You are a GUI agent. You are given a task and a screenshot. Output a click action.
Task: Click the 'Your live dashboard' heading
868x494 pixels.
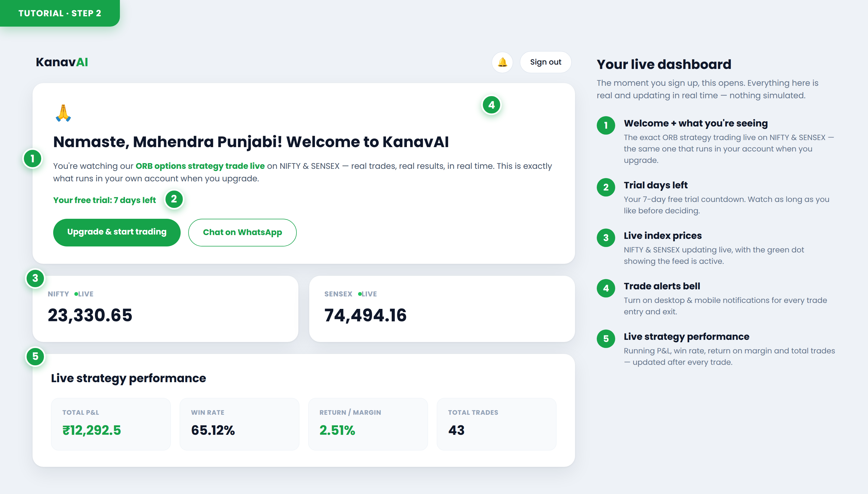[x=664, y=65]
